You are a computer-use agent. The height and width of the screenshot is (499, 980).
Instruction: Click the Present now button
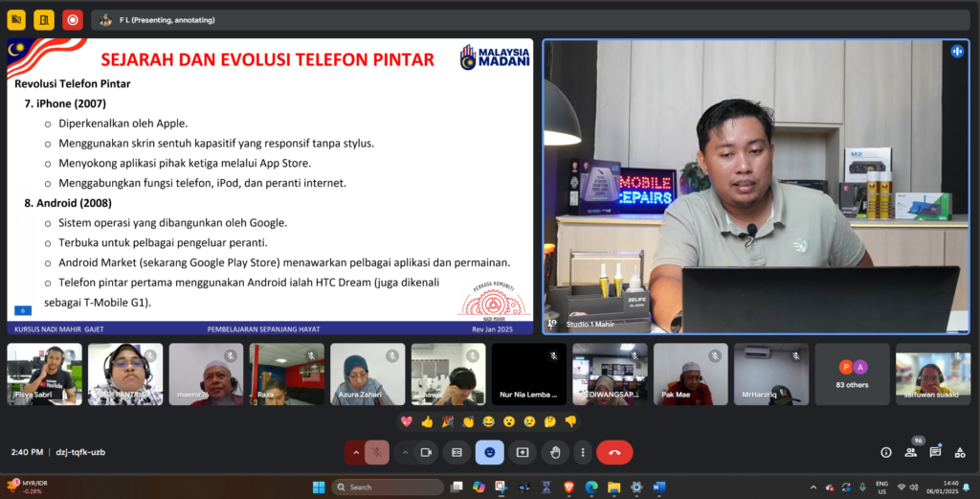[523, 452]
